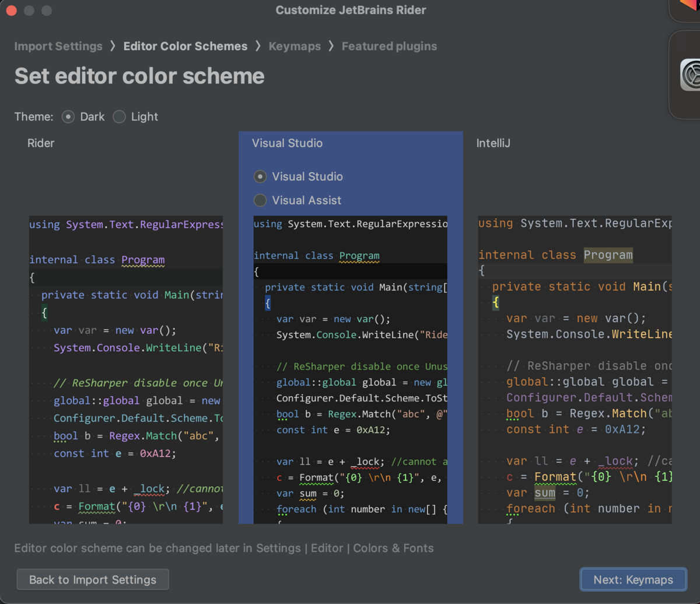Pick the Visual Studio scheme code preview
700x604 pixels.
(x=351, y=369)
